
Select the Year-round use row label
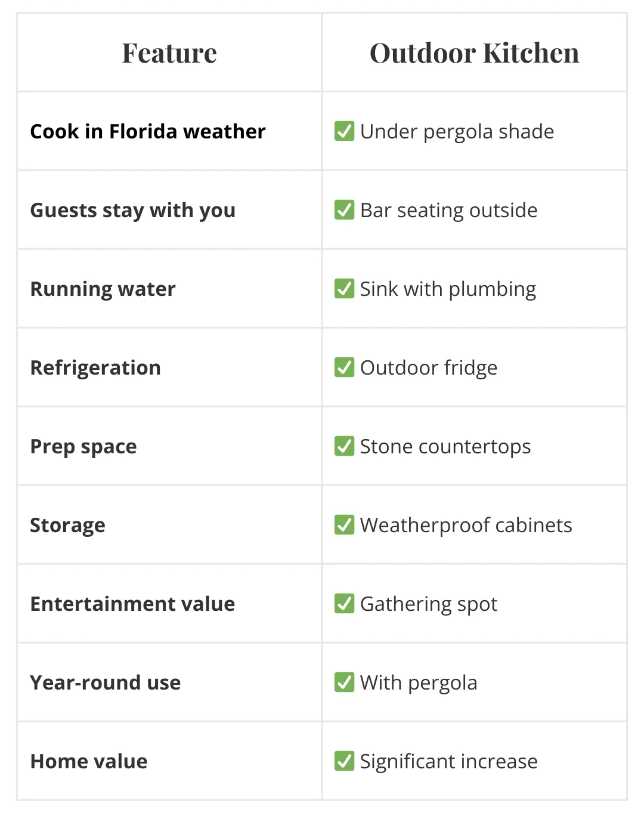(106, 682)
